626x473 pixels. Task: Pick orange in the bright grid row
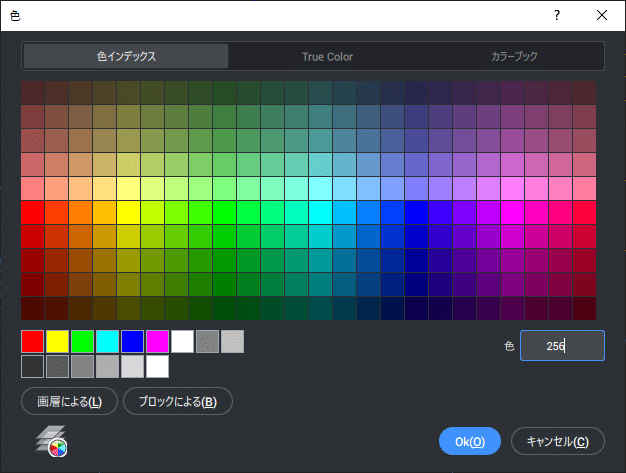[x=81, y=212]
